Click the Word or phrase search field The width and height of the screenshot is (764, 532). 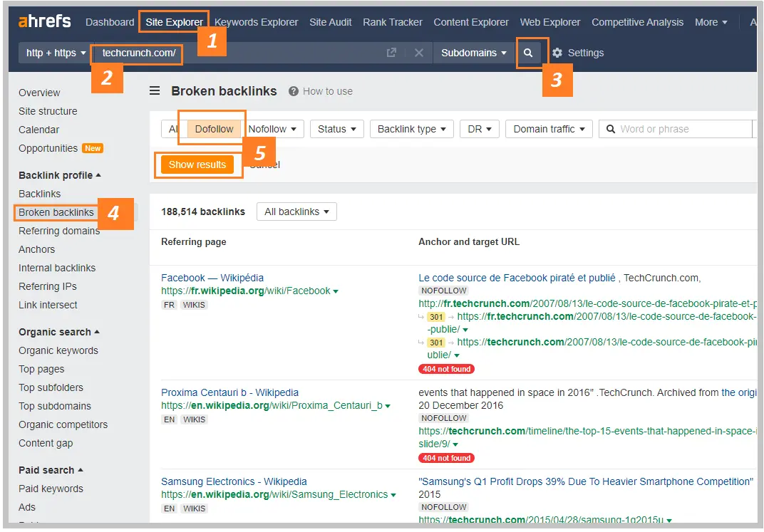tap(677, 129)
